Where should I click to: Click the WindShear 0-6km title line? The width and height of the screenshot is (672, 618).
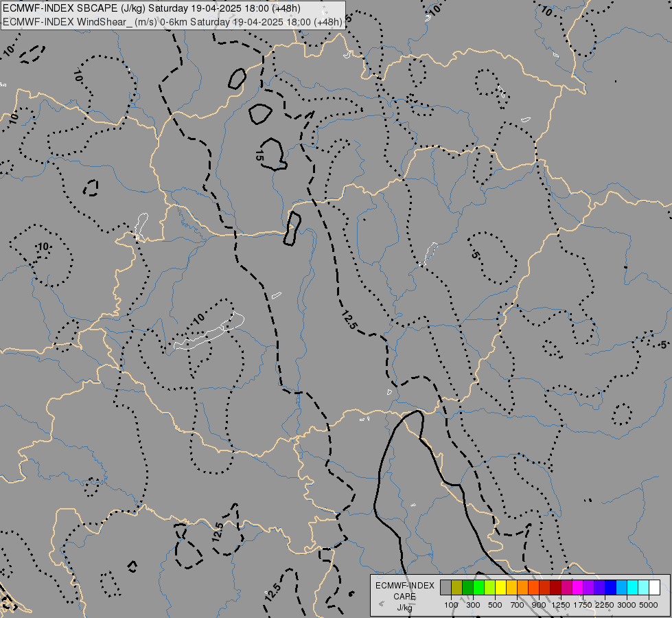[173, 22]
